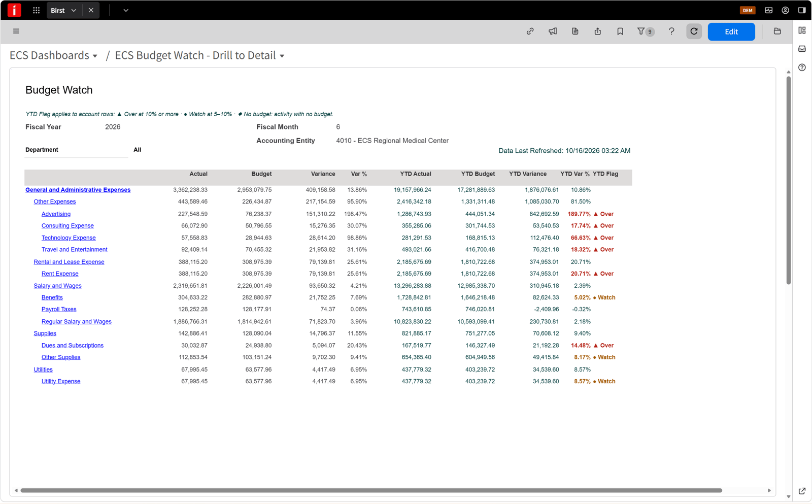This screenshot has height=504, width=812.
Task: Open the top bar card panel icon
Action: (768, 10)
